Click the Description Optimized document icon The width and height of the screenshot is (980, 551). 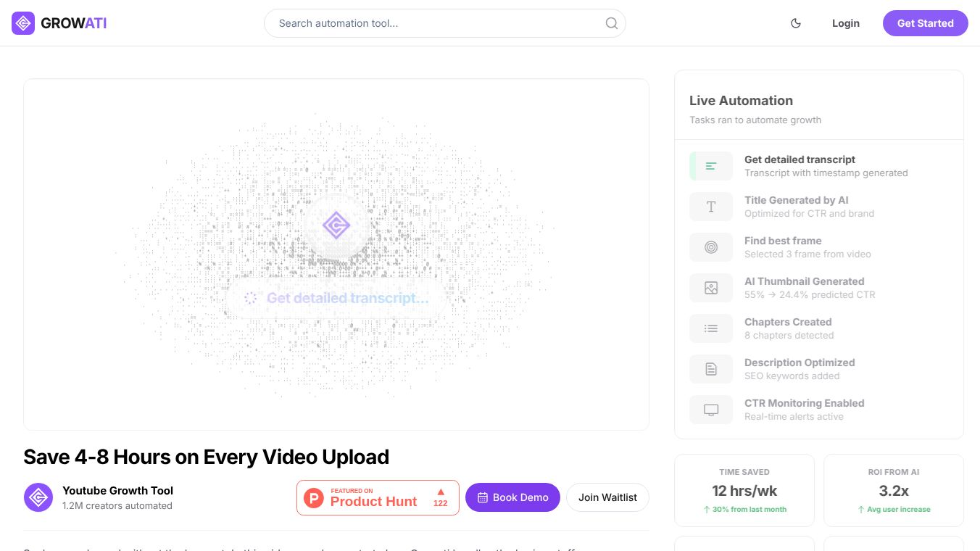pos(711,369)
